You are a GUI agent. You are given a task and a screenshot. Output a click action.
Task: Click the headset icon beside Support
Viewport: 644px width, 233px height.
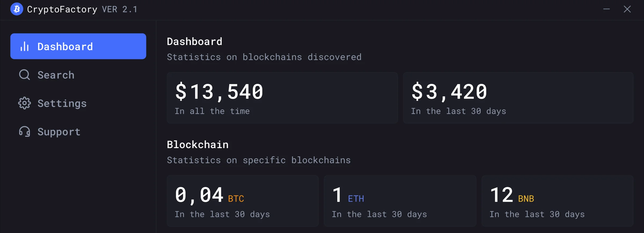[x=24, y=131]
